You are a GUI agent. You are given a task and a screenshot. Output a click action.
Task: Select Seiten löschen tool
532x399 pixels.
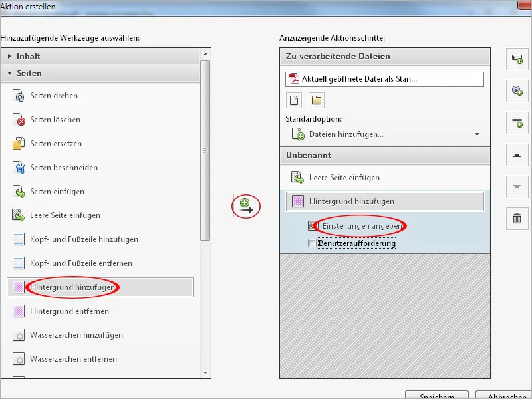[x=55, y=120]
